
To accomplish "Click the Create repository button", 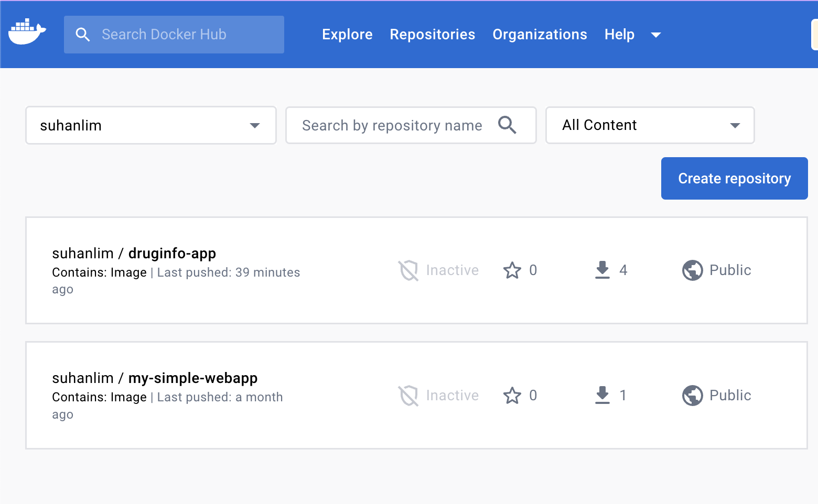I will coord(734,178).
